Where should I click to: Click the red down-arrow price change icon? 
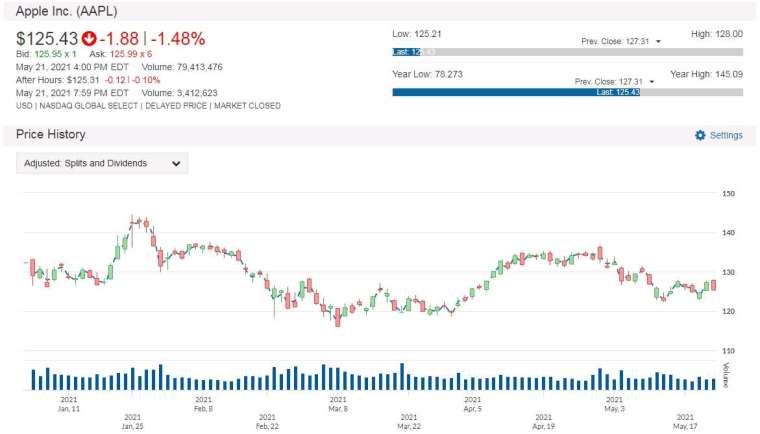pos(89,38)
